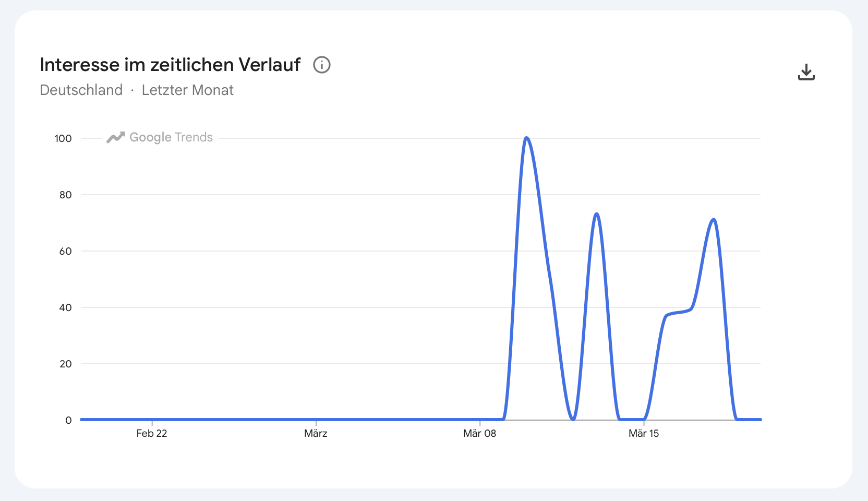Click the 'Google Trends' watermark text
This screenshot has width=868, height=501.
(171, 137)
